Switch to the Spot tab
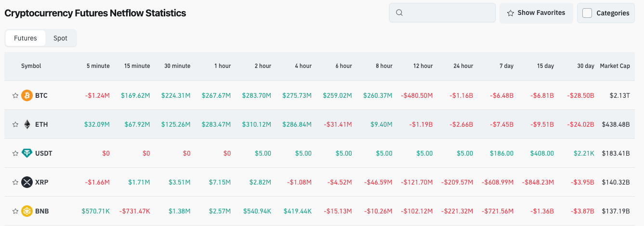Screen dimensions: 644x226 [60, 38]
